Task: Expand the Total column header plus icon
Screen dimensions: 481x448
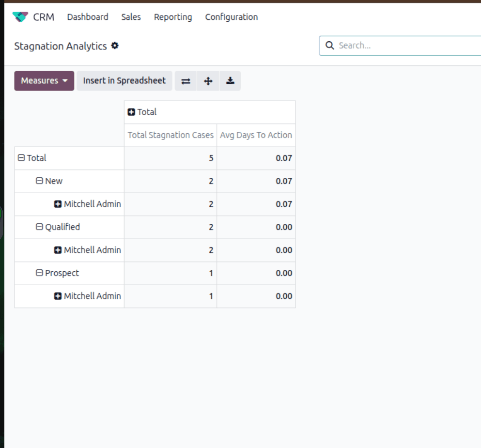Action: point(131,112)
